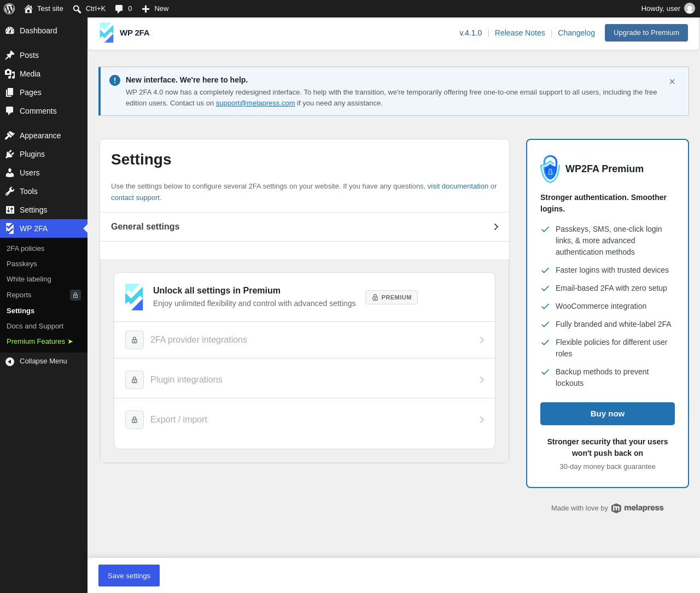Click the user avatar in the admin bar

(690, 8)
